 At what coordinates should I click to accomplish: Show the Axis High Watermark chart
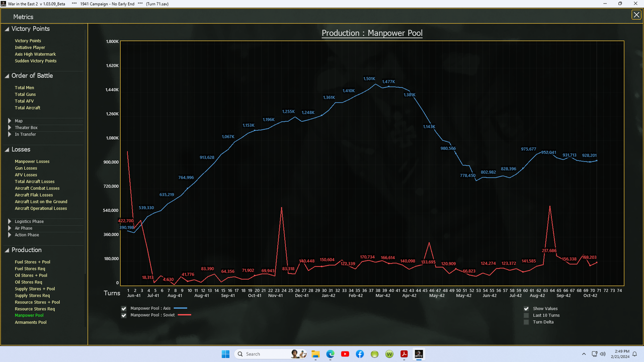click(35, 54)
